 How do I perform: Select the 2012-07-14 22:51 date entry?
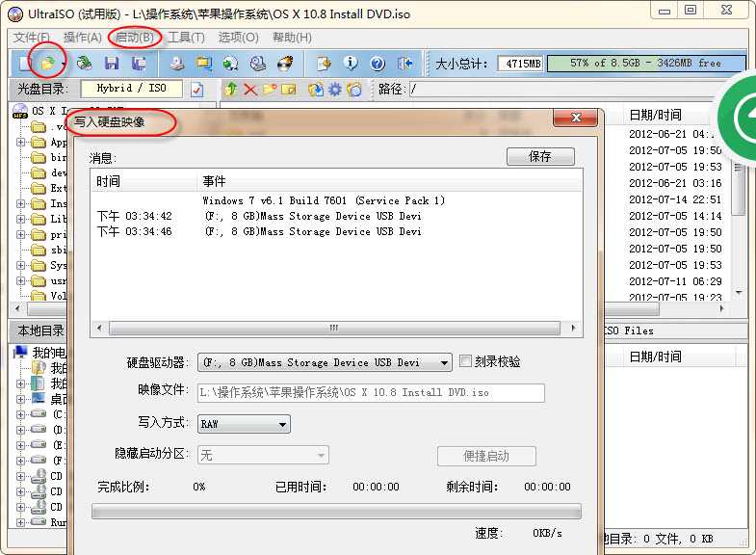pos(675,199)
